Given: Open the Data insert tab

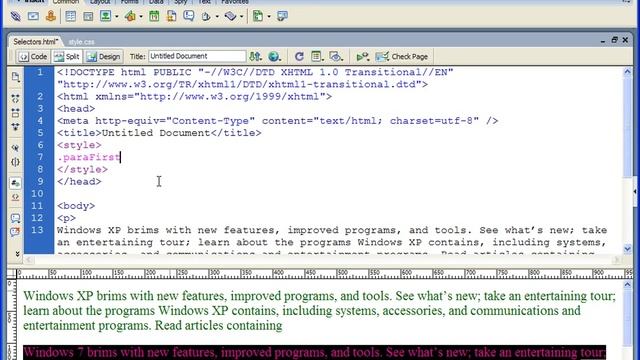Looking at the screenshot, I should pos(156,2).
